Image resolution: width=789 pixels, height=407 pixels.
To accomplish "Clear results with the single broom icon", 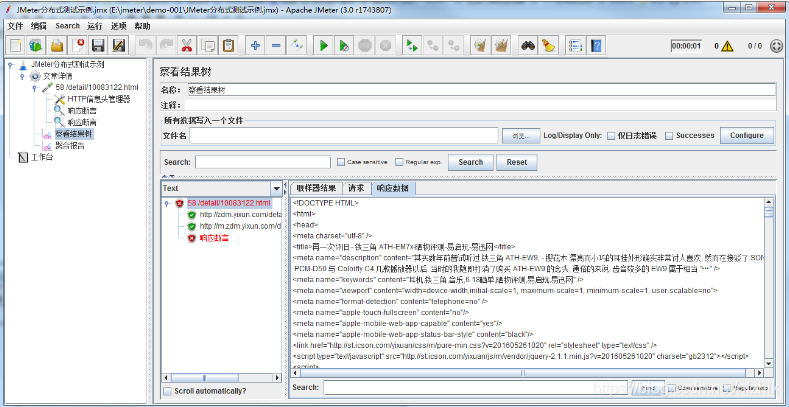I will point(481,46).
